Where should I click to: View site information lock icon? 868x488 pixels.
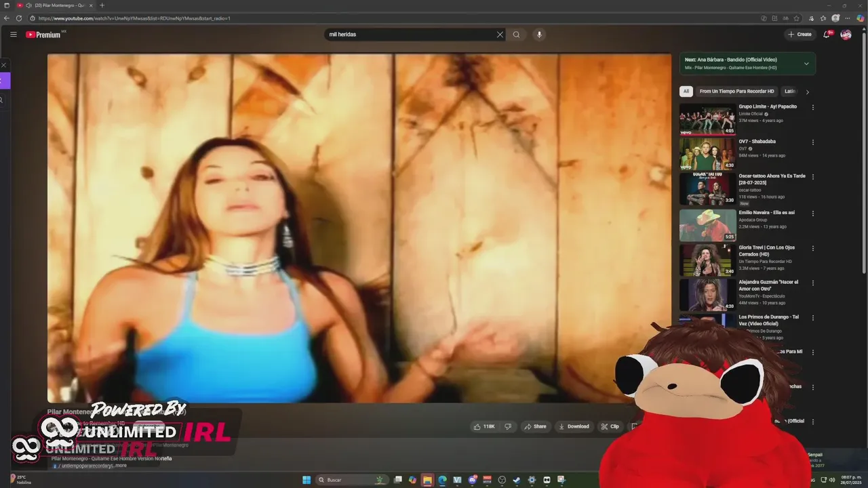[x=33, y=18]
